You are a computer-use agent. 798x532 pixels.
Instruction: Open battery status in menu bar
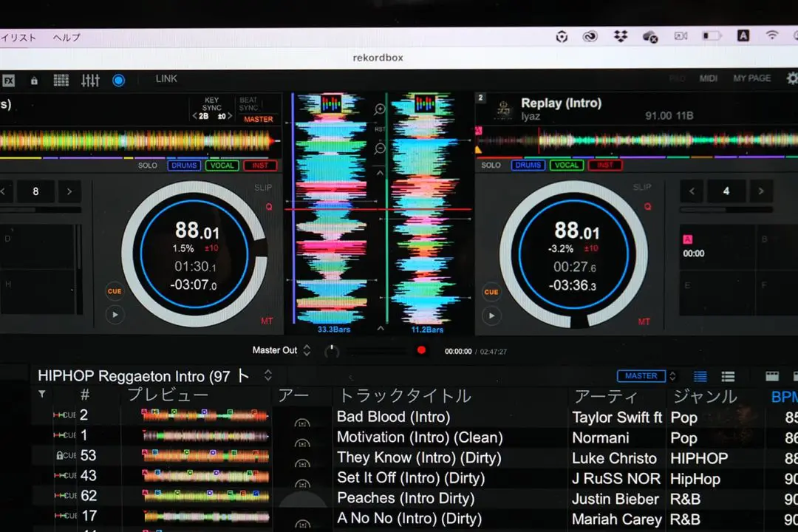point(712,35)
